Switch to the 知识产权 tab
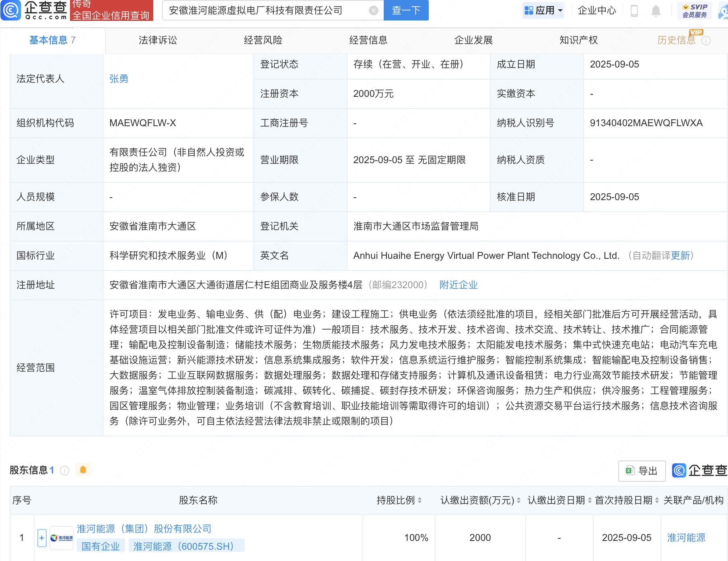The height and width of the screenshot is (561, 728). 578,40
